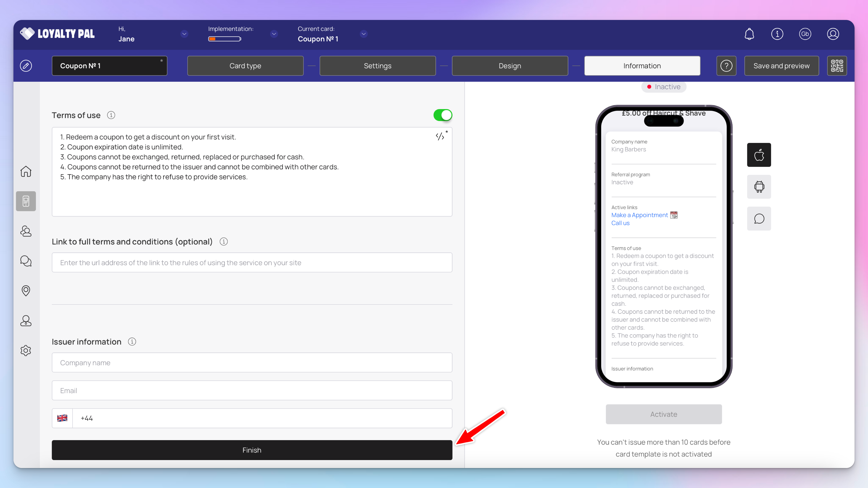Open the user profile avatar icon
Image resolution: width=868 pixels, height=488 pixels.
(x=833, y=34)
